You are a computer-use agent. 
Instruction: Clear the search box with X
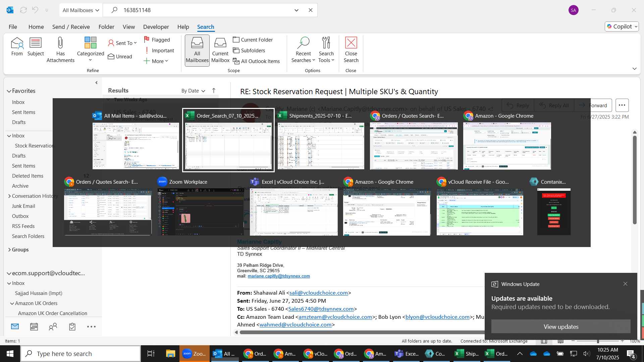[311, 10]
